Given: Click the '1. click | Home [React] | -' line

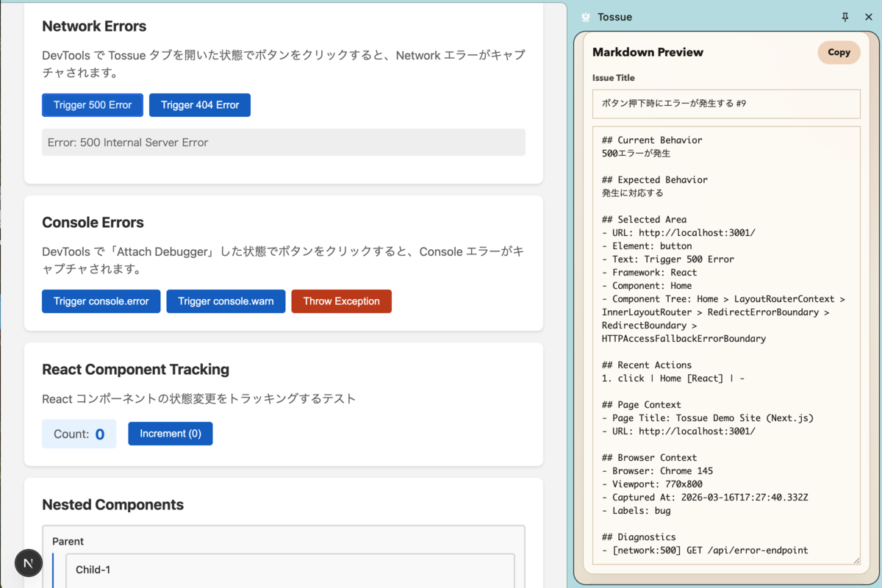Looking at the screenshot, I should 673,379.
